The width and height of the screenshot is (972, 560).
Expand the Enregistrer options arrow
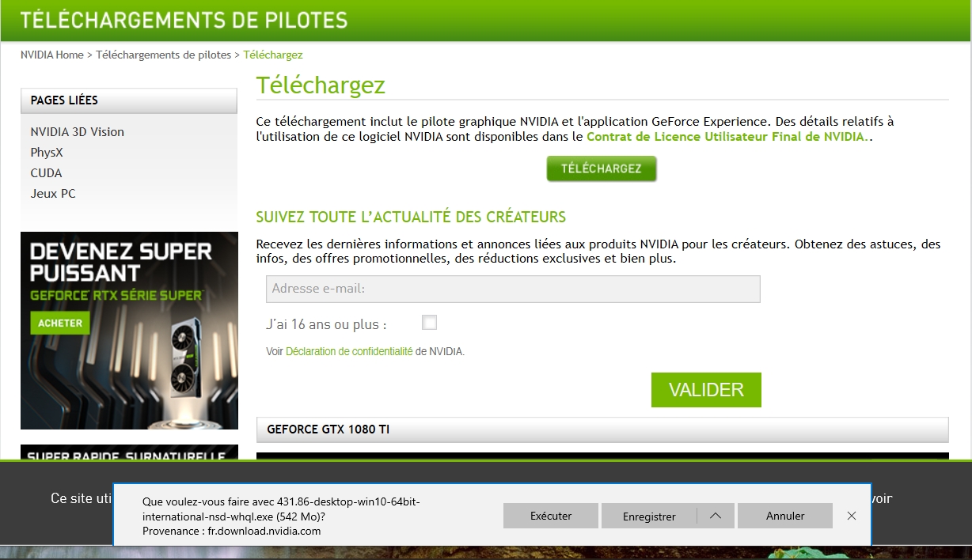(x=716, y=516)
